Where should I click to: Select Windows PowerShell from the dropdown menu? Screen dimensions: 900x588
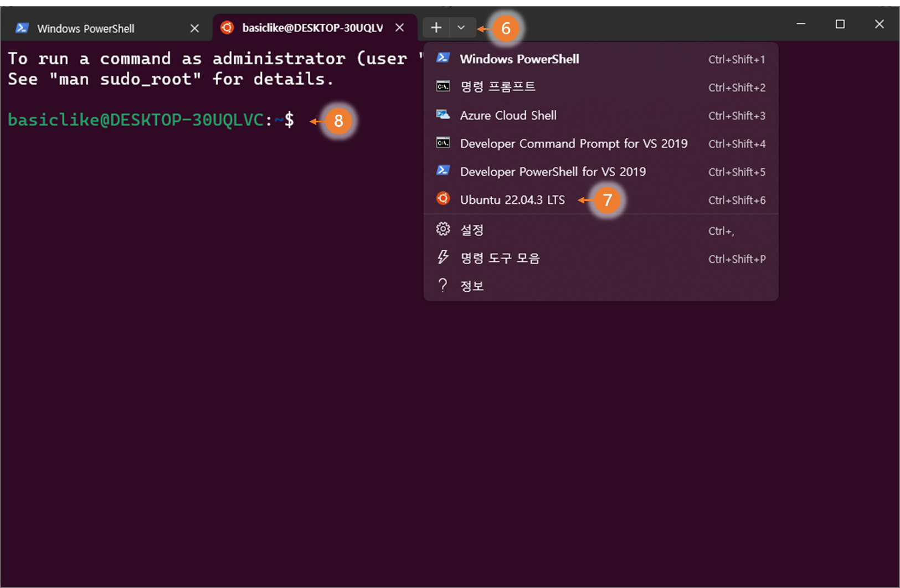pos(601,59)
